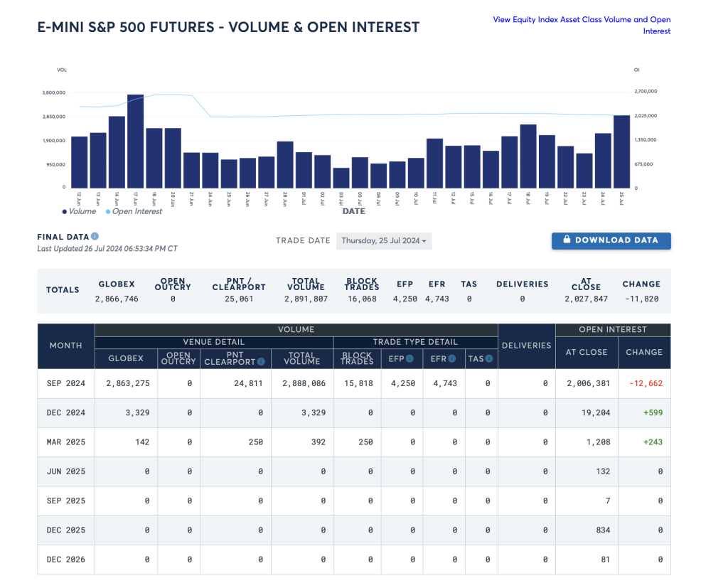The width and height of the screenshot is (728, 588).
Task: Click the DEC 2024 row label
Action: (x=66, y=413)
